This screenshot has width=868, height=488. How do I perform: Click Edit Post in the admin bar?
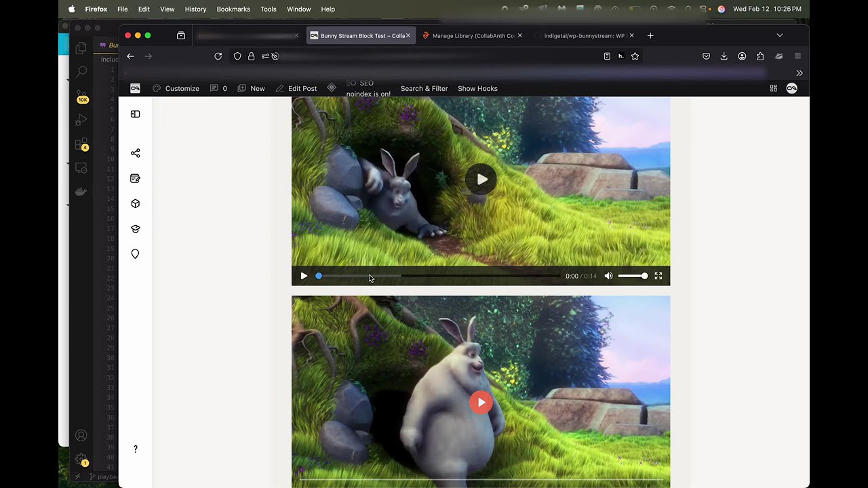(296, 88)
